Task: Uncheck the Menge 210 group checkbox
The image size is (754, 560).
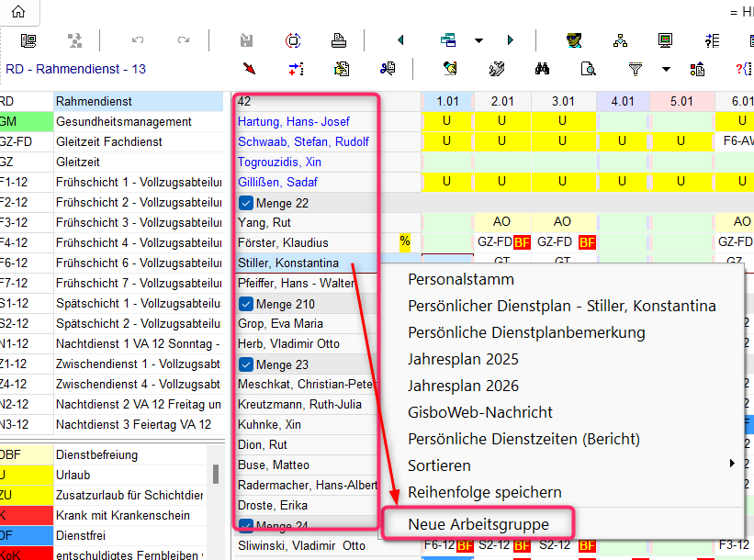Action: (246, 304)
